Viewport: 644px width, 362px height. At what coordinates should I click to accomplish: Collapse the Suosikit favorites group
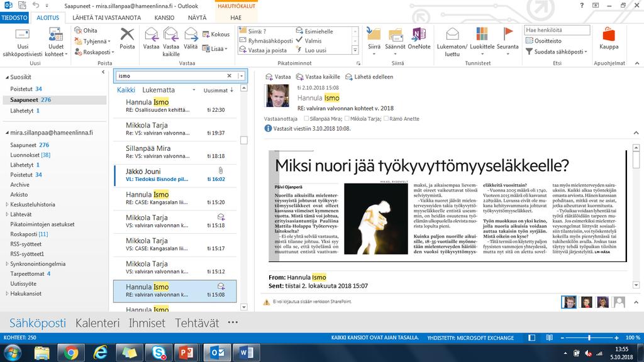6,77
